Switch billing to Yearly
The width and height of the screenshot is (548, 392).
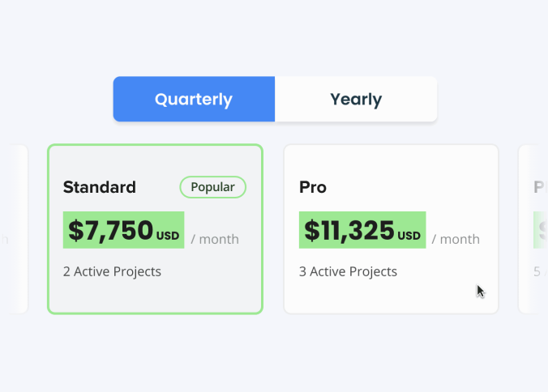(x=356, y=99)
